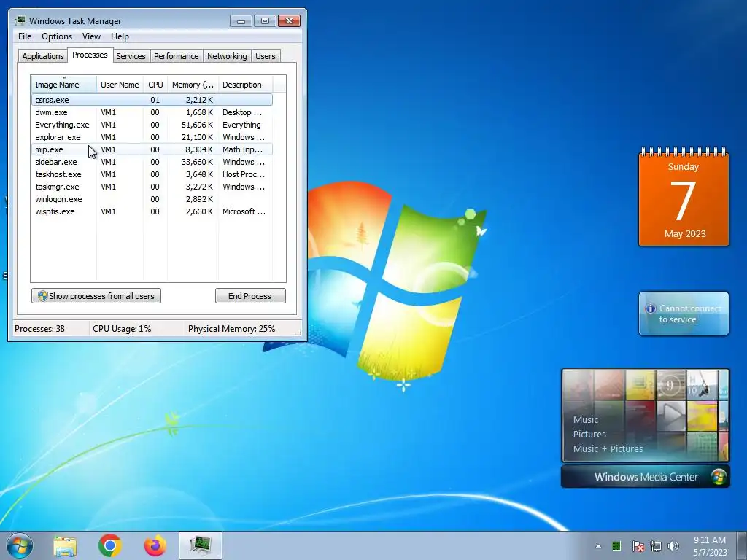Click the Task Manager taskbar button
This screenshot has height=560, width=747.
tap(201, 545)
